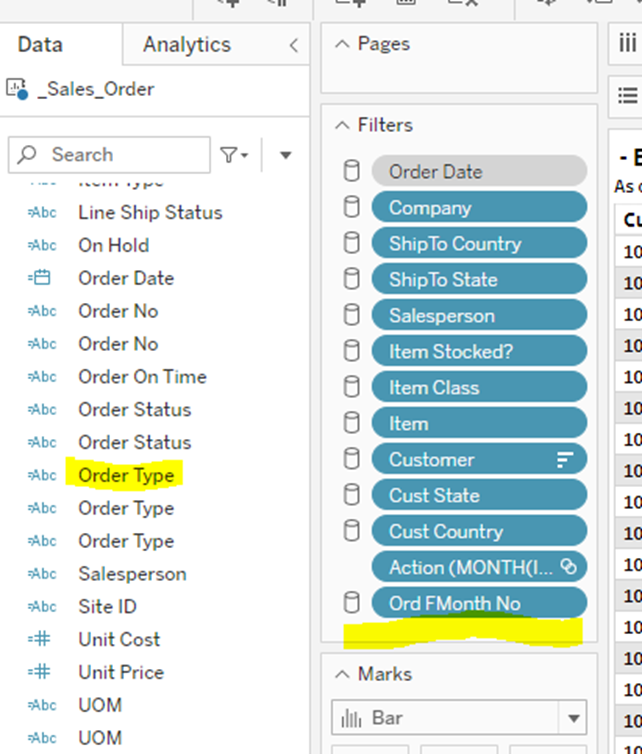Open the Bar mark type dropdown
642x754 pixels.
[x=573, y=718]
